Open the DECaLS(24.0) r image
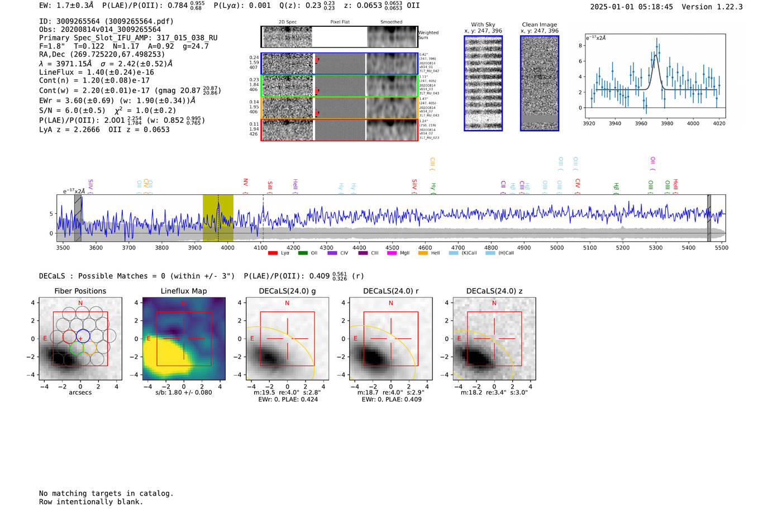Screen dimensions: 782x532 390,338
